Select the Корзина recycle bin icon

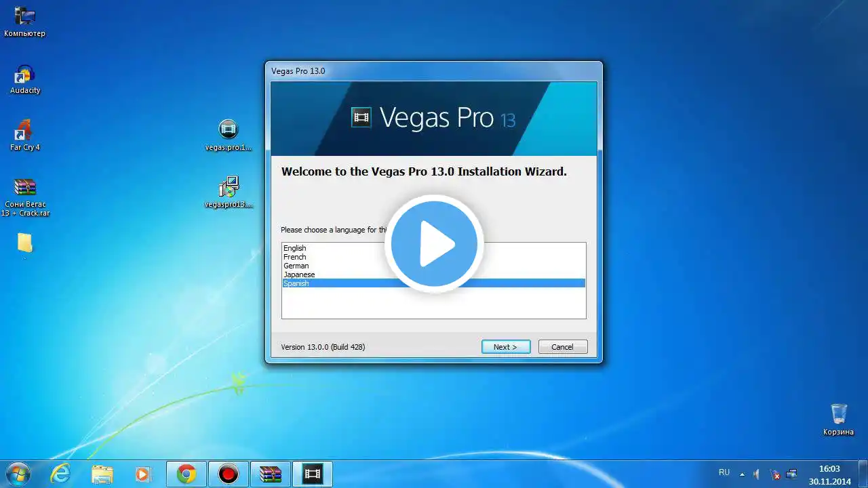(x=839, y=420)
